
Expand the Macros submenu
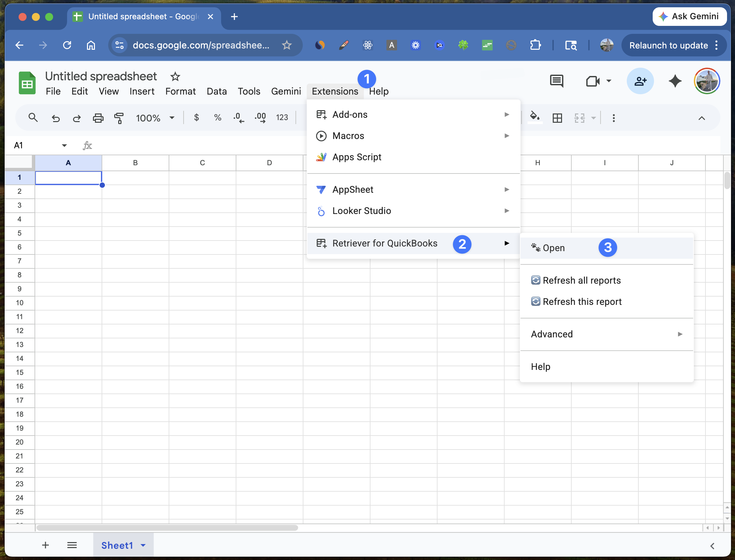(x=413, y=136)
